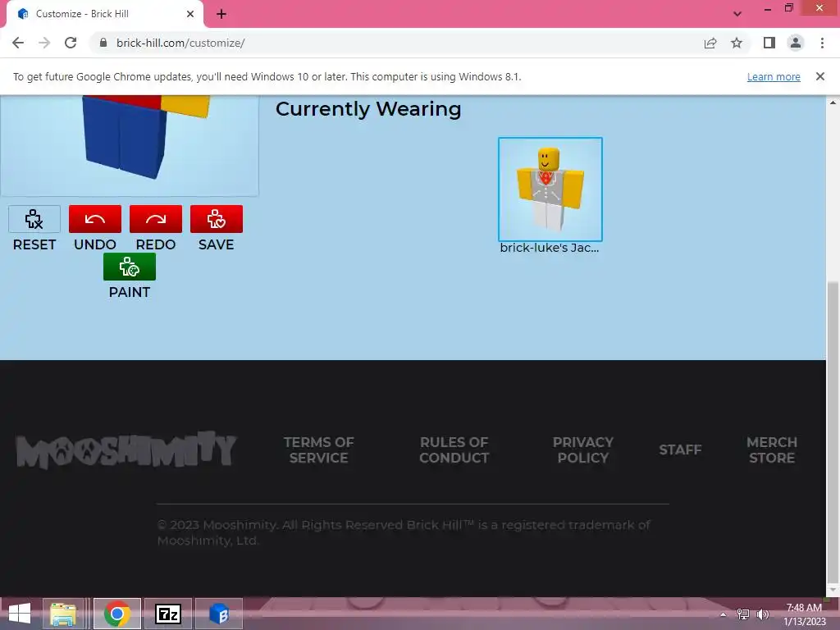Bookmark this page with the star icon
This screenshot has height=630, width=840.
(737, 43)
